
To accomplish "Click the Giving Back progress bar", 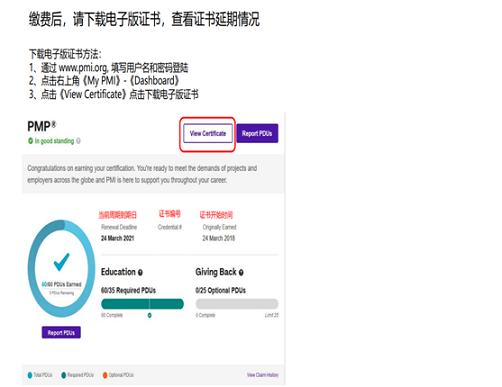I will (237, 304).
